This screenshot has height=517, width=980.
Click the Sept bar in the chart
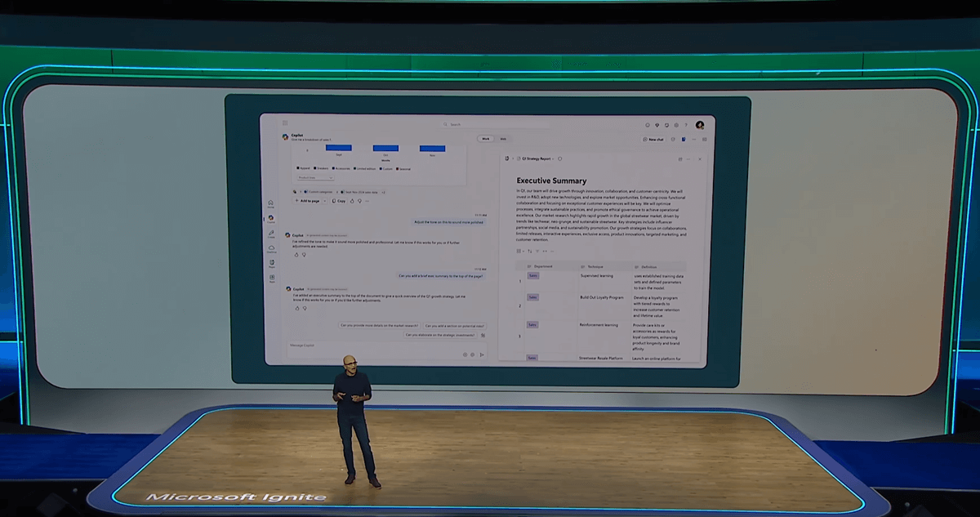(x=339, y=148)
